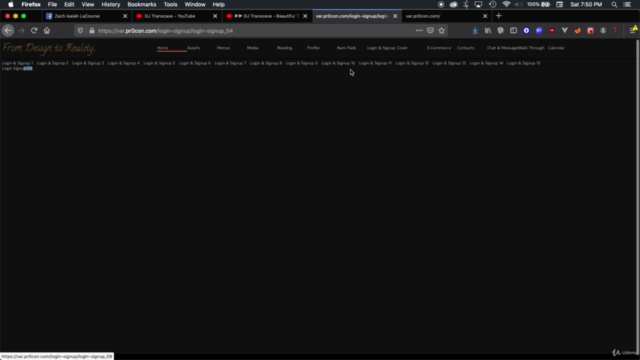Open the AirPlay display menu
640x360 pixels.
click(478, 4)
